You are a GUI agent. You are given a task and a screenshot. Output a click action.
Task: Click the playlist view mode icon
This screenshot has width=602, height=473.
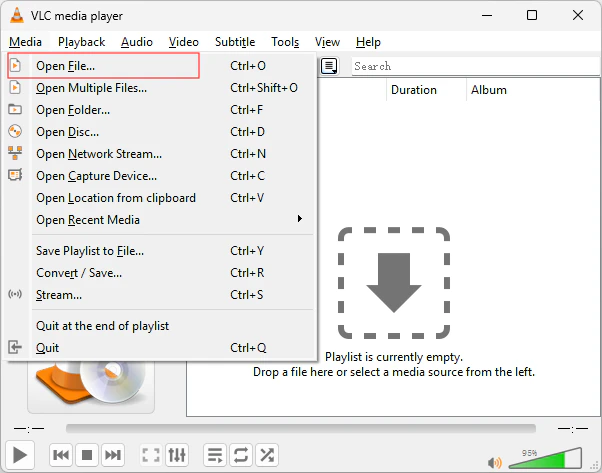329,66
